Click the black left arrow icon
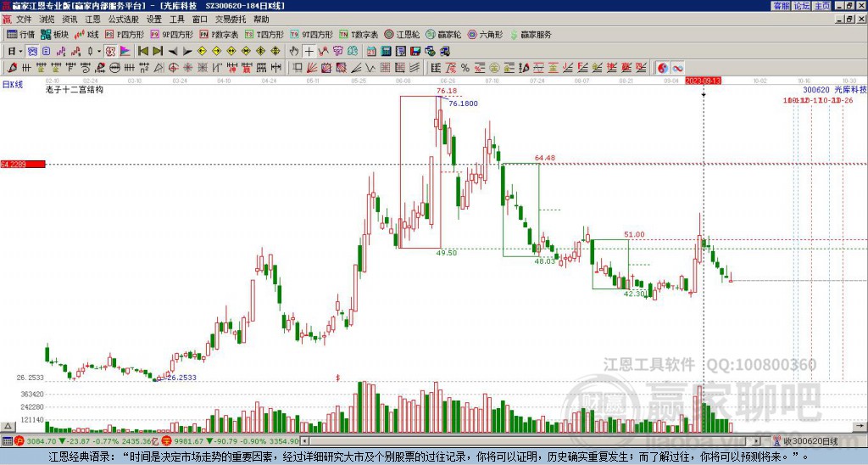868x465 pixels. 173,52
